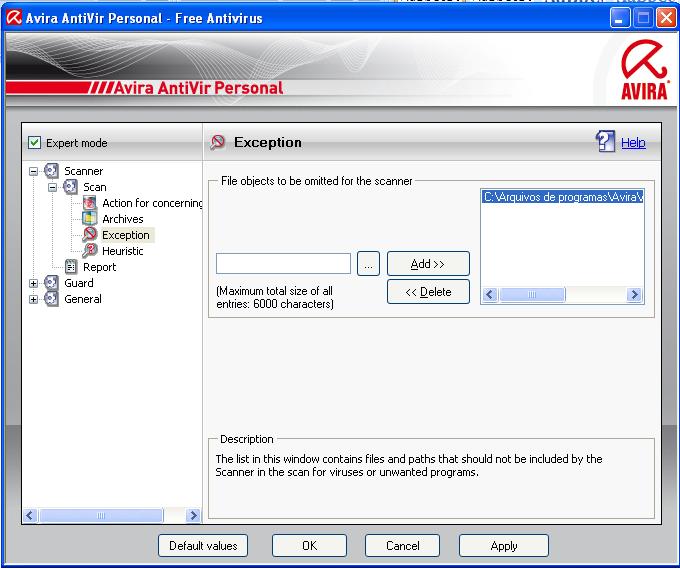Screen dimensions: 680x569
Task: Click the << Delete button
Action: 428,292
